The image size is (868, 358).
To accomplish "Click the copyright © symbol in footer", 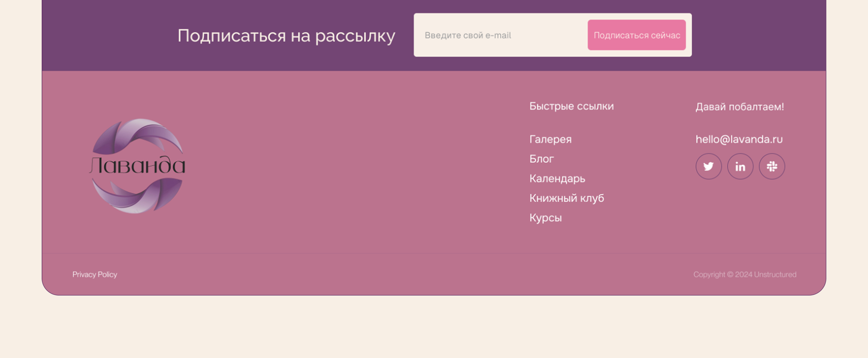I will [x=730, y=274].
